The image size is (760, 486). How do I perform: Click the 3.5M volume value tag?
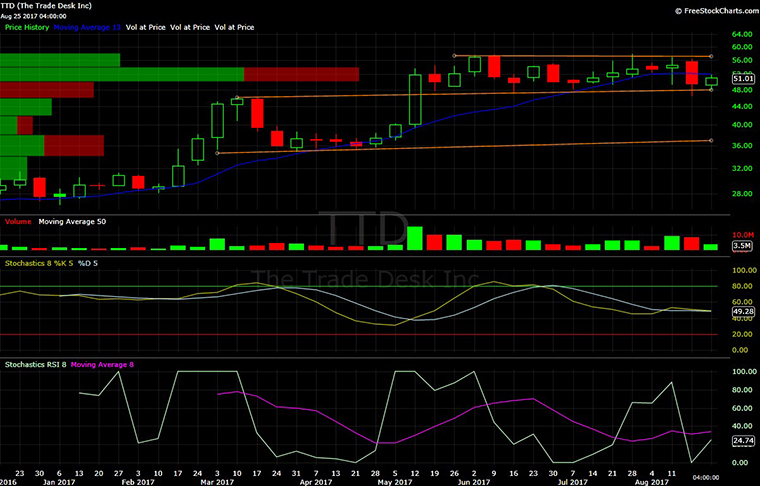click(x=742, y=246)
